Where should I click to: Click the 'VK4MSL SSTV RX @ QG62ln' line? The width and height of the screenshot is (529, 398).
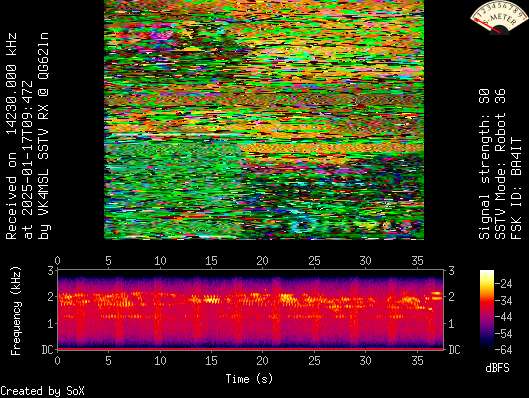click(x=44, y=136)
